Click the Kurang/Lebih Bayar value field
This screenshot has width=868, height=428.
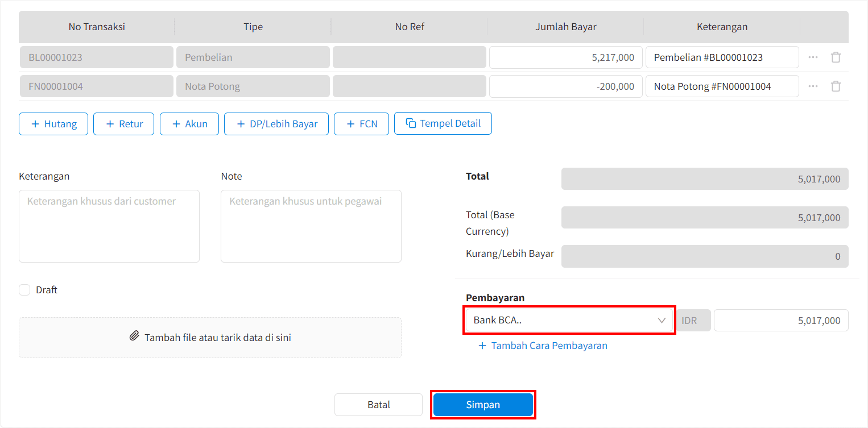(x=705, y=256)
